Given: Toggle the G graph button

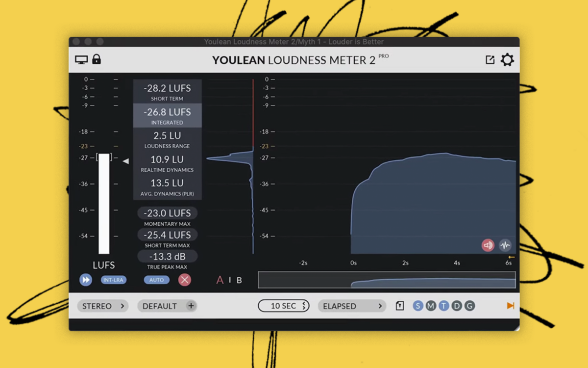Looking at the screenshot, I should [x=469, y=306].
